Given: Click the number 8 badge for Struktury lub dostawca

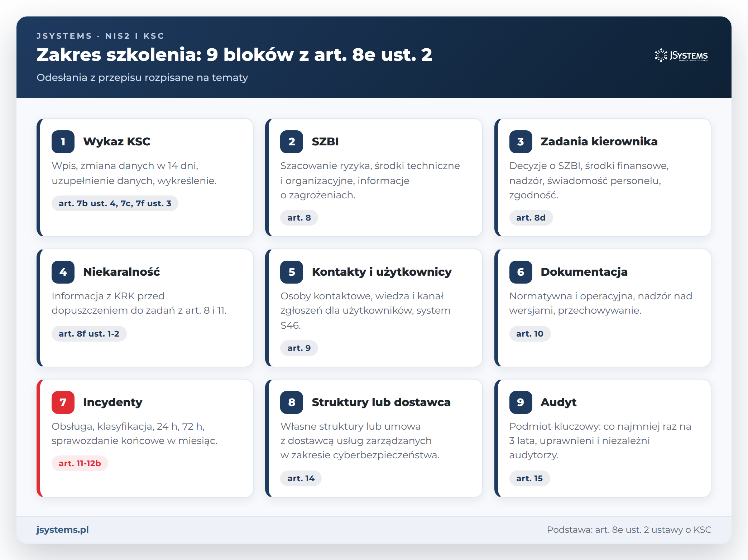Looking at the screenshot, I should pyautogui.click(x=292, y=402).
